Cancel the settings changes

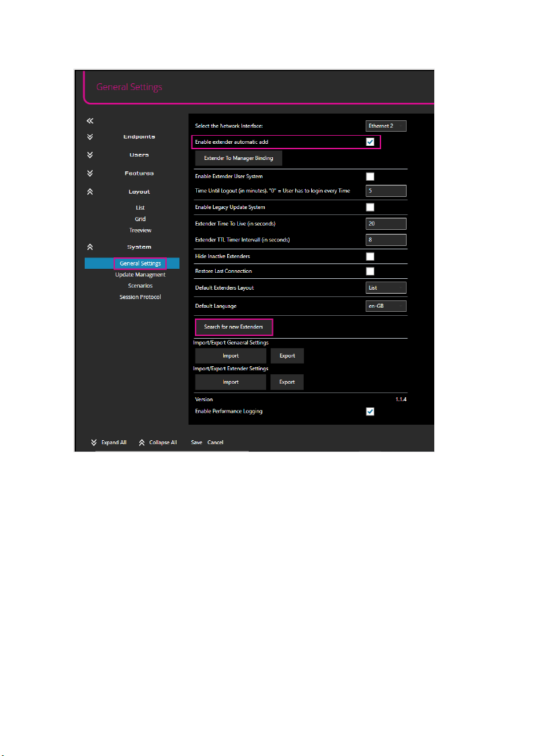[215, 443]
